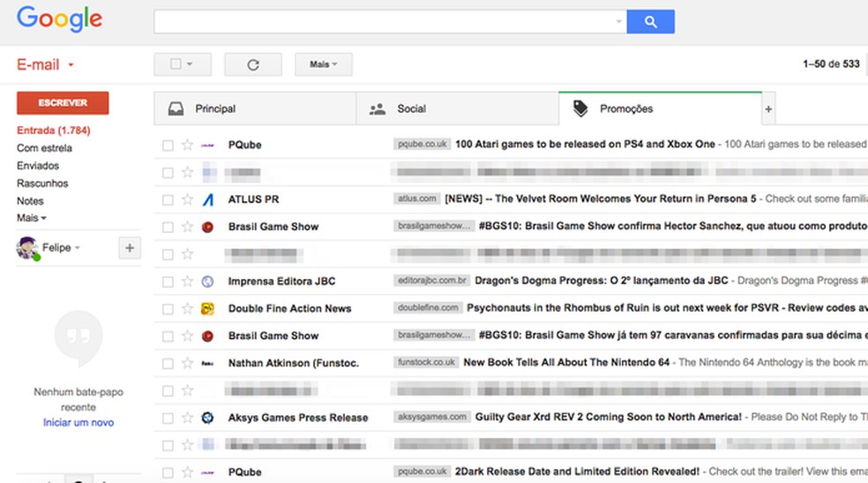This screenshot has height=483, width=868.
Task: Open the Mais actions dropdown in toolbar
Action: click(x=323, y=64)
